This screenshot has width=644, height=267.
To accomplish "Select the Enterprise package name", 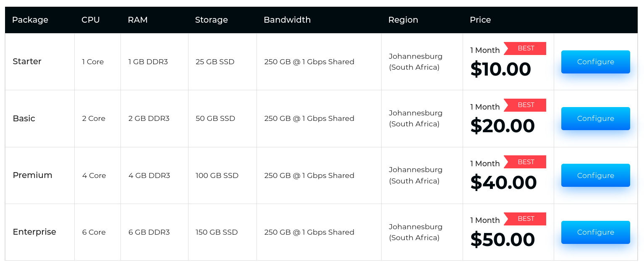I will 34,232.
